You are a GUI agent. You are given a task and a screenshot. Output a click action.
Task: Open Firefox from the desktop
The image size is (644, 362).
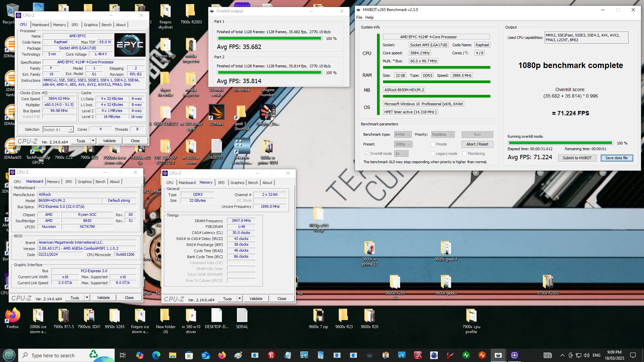coord(13,319)
